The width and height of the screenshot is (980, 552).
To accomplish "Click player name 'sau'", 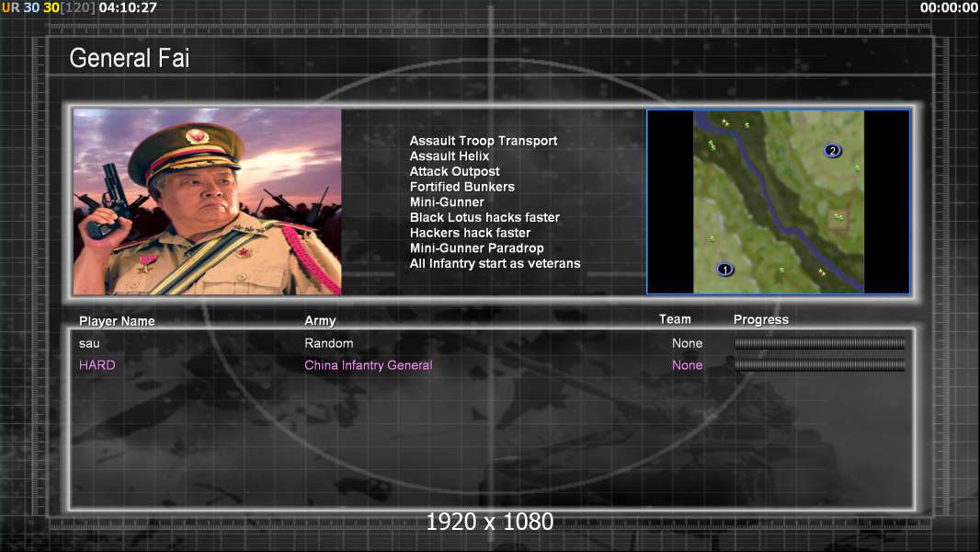I will click(89, 343).
